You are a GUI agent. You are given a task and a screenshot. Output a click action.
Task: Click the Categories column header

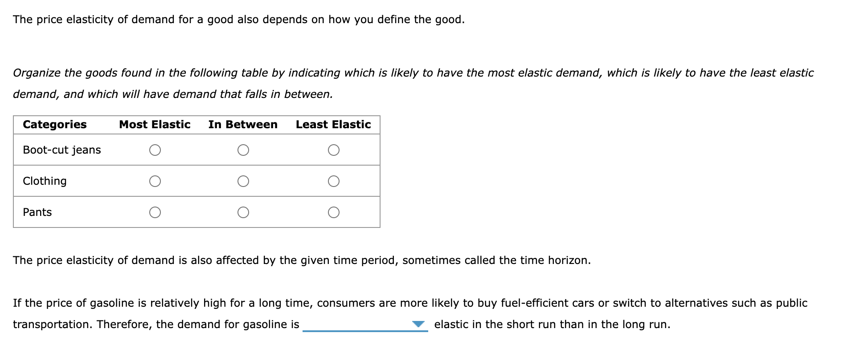pos(54,125)
